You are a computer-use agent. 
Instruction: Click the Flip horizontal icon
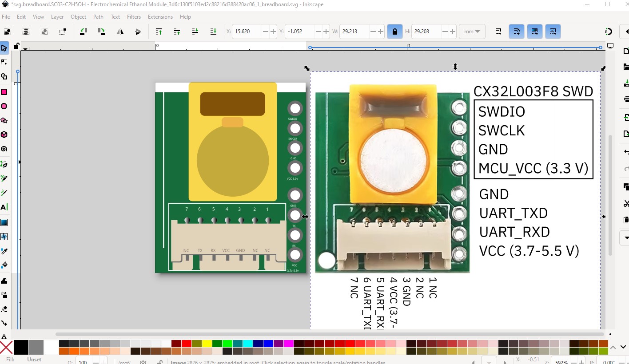tap(120, 32)
